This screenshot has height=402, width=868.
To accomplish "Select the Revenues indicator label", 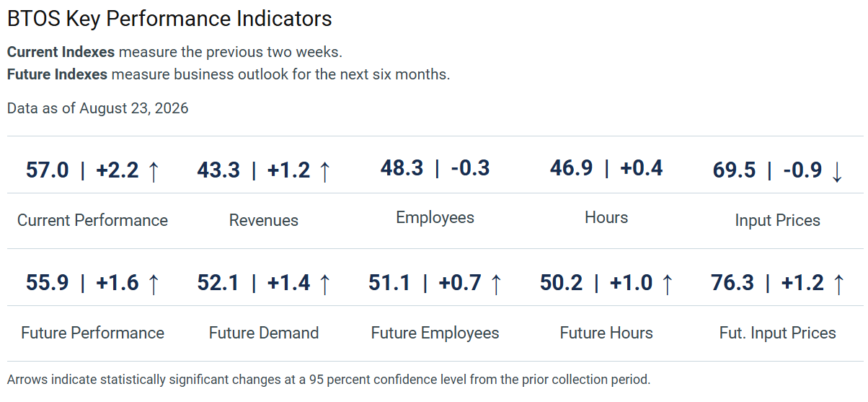I will click(264, 221).
